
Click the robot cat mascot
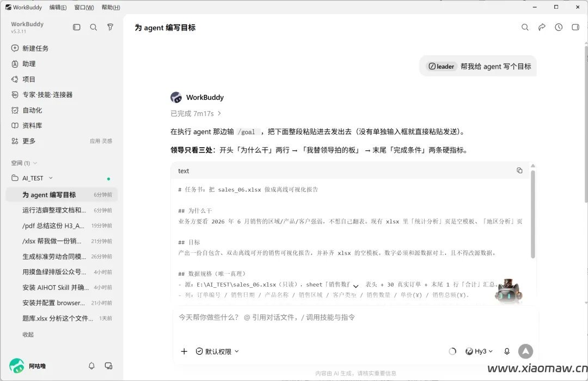(x=509, y=290)
